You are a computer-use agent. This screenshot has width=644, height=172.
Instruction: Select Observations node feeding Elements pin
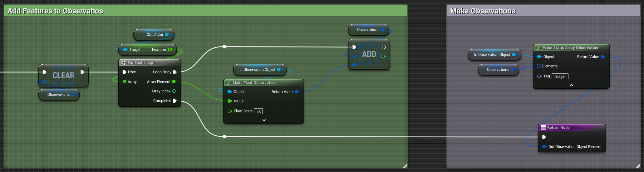click(498, 70)
